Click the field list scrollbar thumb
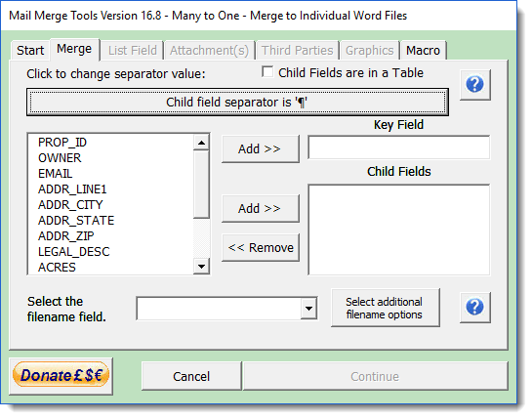The image size is (532, 419). tap(201, 185)
